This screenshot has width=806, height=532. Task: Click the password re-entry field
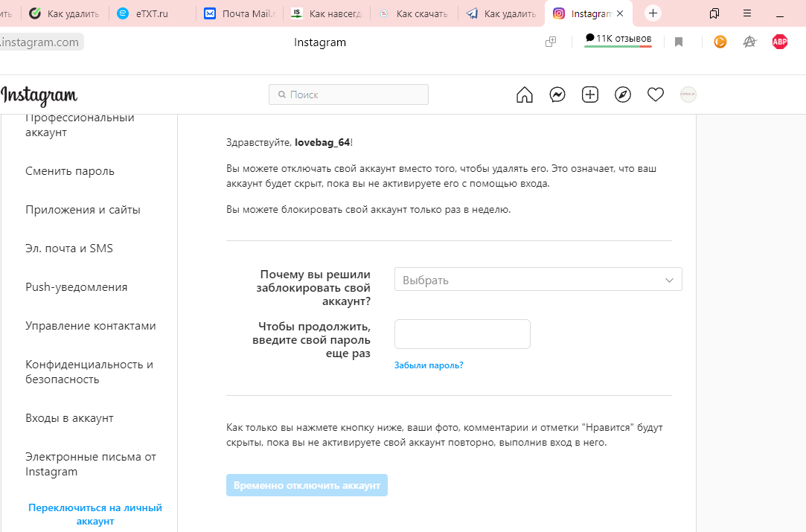[462, 334]
